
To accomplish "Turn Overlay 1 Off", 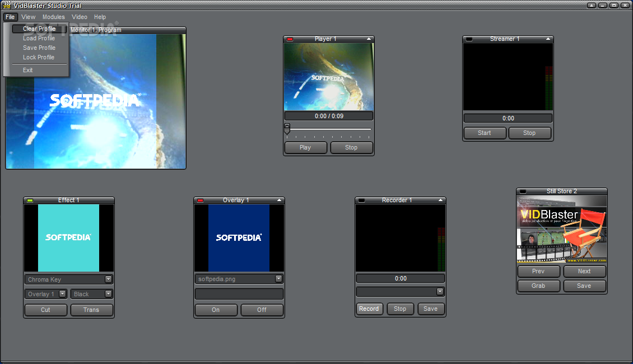I will [262, 310].
